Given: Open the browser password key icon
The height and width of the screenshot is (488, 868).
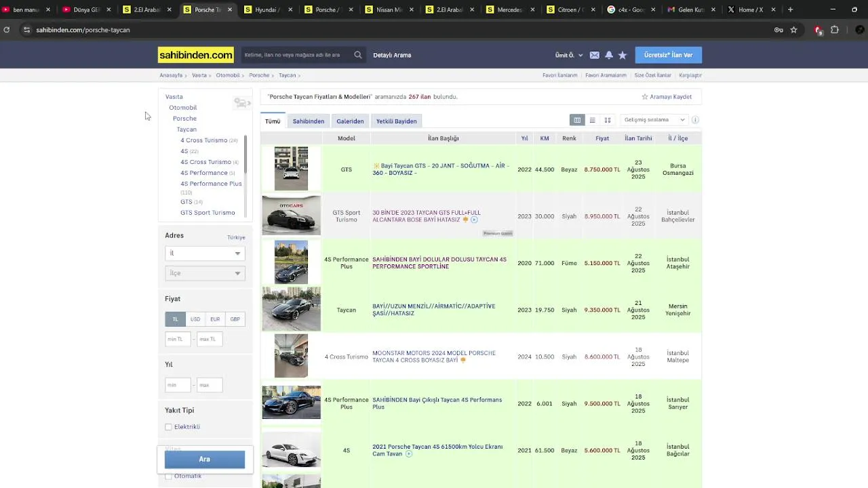Looking at the screenshot, I should (x=778, y=30).
